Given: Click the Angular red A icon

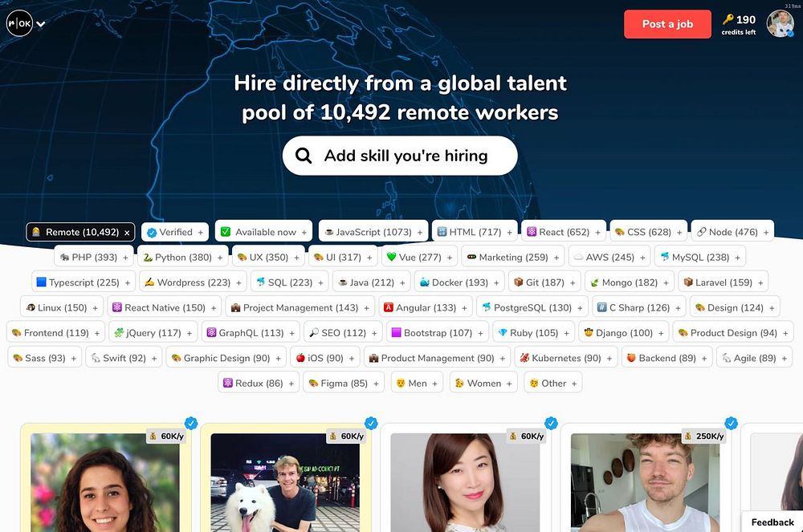Looking at the screenshot, I should [x=389, y=307].
